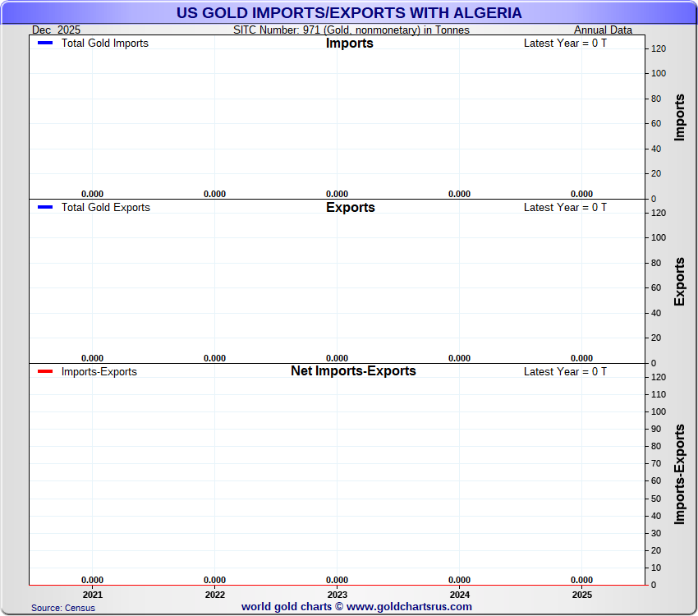Click the 0.000 exports value for 2022
Image resolution: width=698 pixels, height=616 pixels.
pos(214,358)
